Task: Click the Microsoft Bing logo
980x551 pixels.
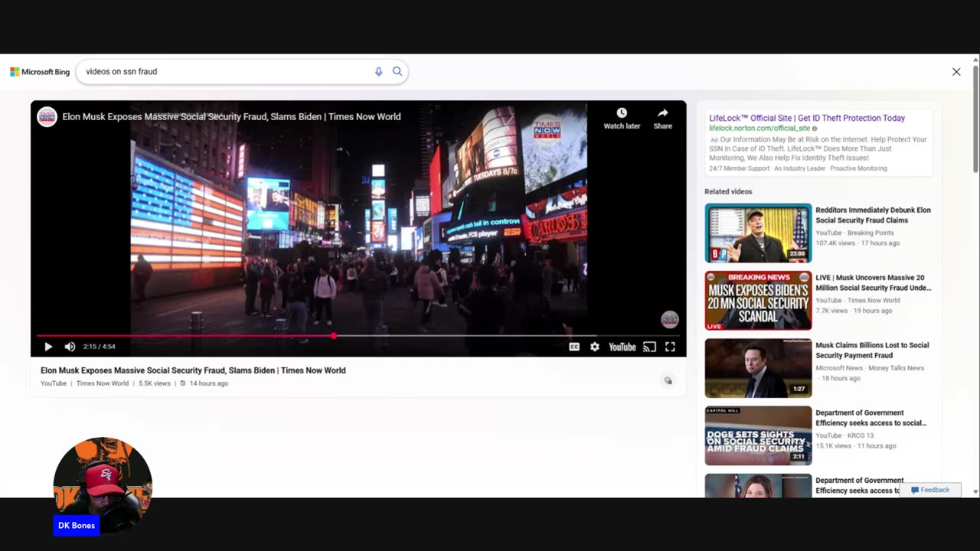Action: [x=40, y=72]
